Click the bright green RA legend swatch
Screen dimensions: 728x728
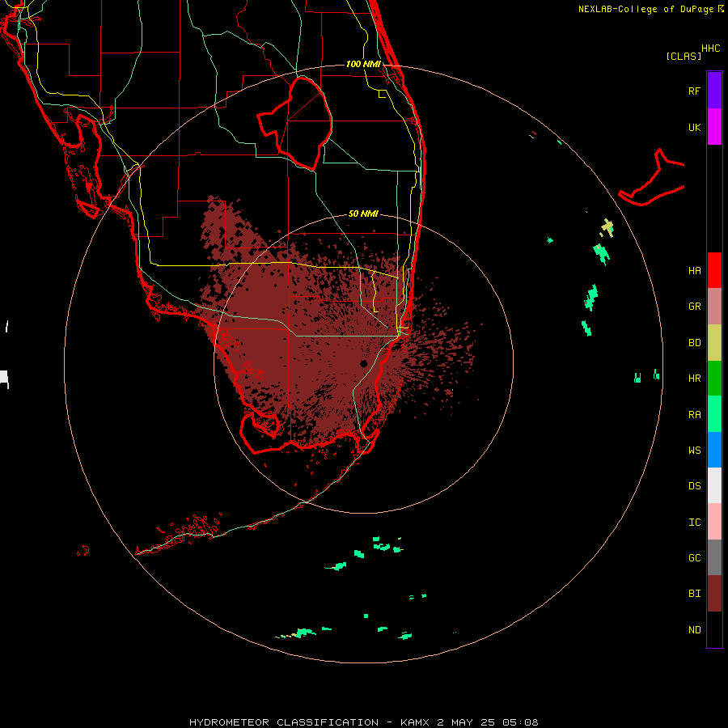click(714, 414)
